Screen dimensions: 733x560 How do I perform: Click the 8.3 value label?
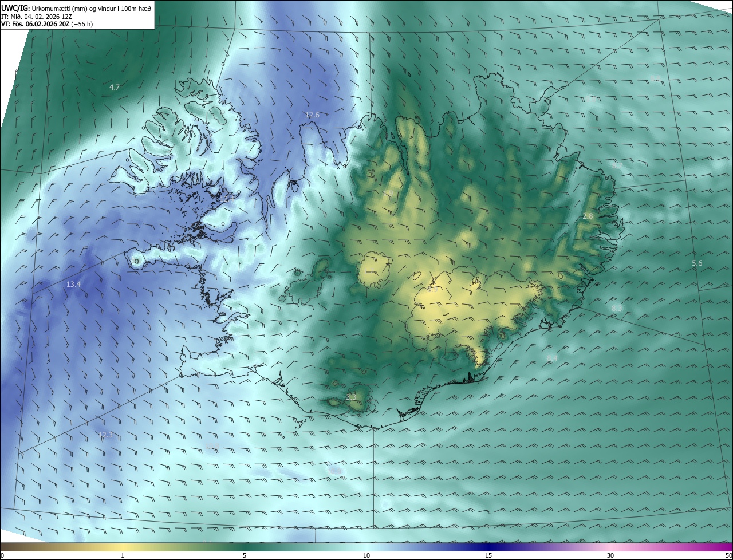click(617, 308)
